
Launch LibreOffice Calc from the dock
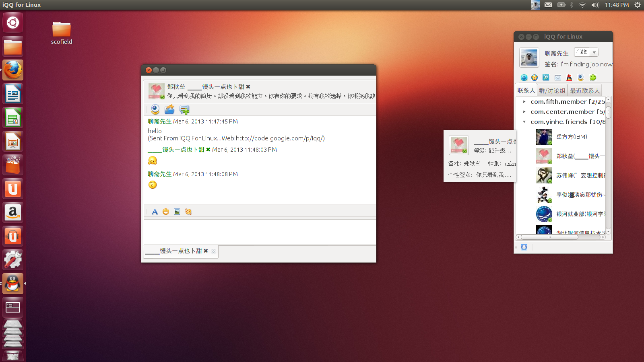(13, 118)
